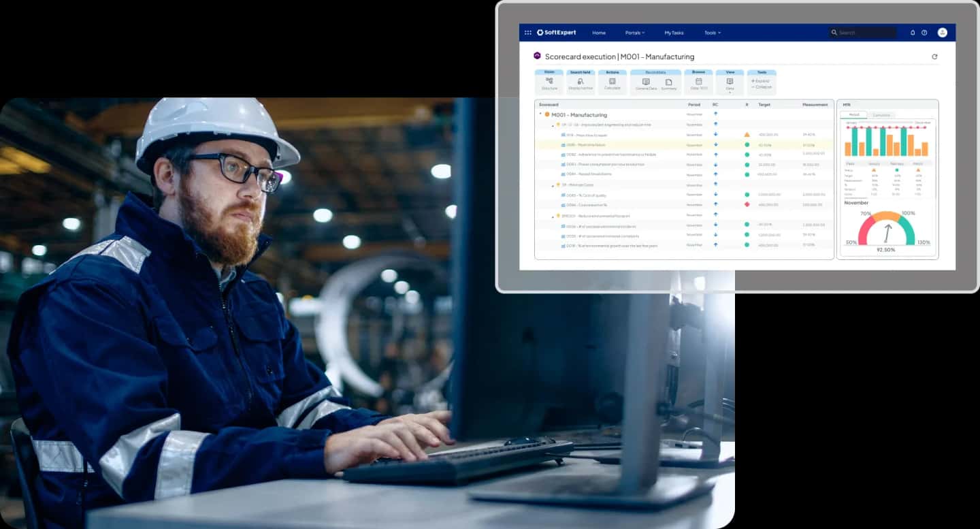980x529 pixels.
Task: Click the Structure vision toolbar icon
Action: tap(549, 81)
